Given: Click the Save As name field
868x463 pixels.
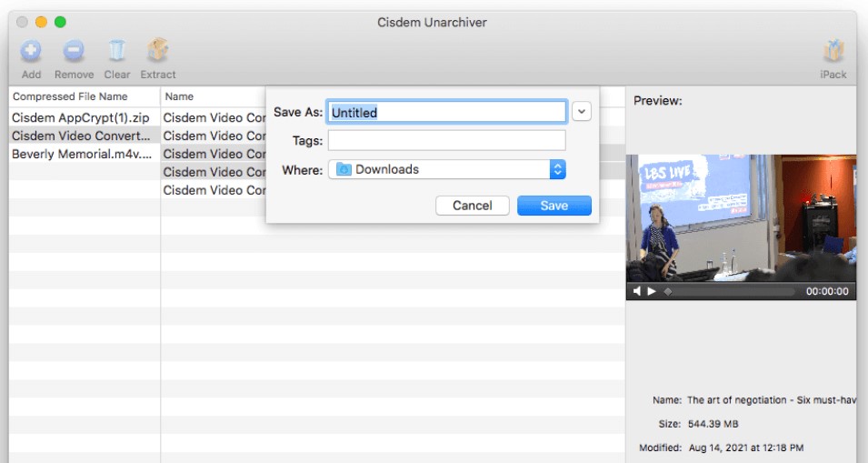Looking at the screenshot, I should click(x=447, y=112).
